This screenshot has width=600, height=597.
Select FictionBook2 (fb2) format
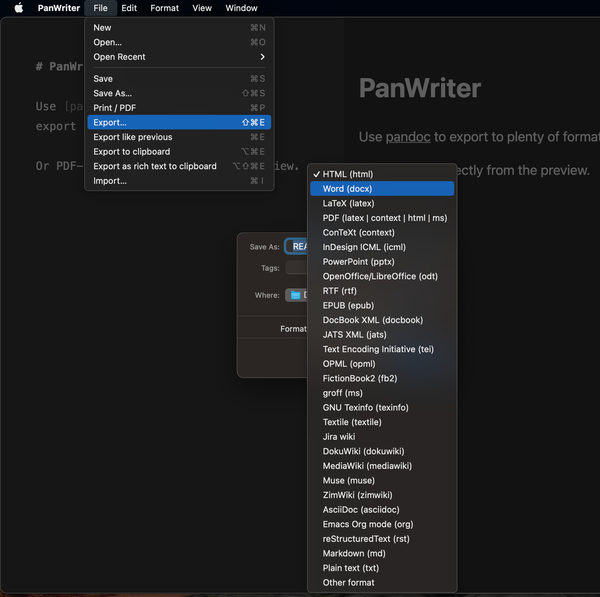[x=382, y=378]
